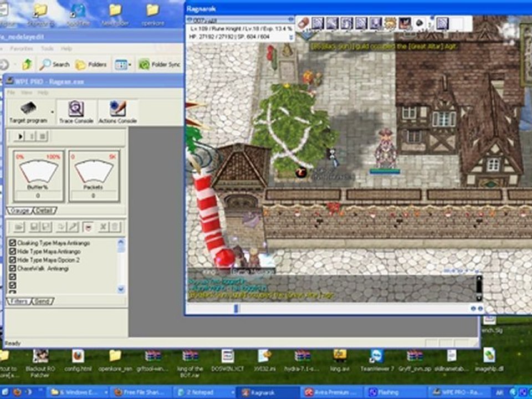This screenshot has height=399, width=532.
Task: Open Favorites menu in Explorer window
Action: pyautogui.click(x=22, y=49)
